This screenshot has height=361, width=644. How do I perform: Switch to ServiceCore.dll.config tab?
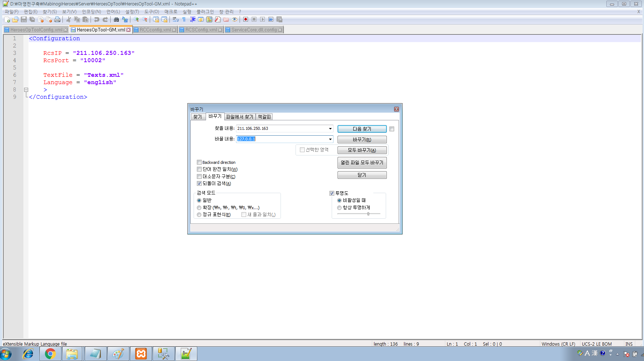(254, 30)
